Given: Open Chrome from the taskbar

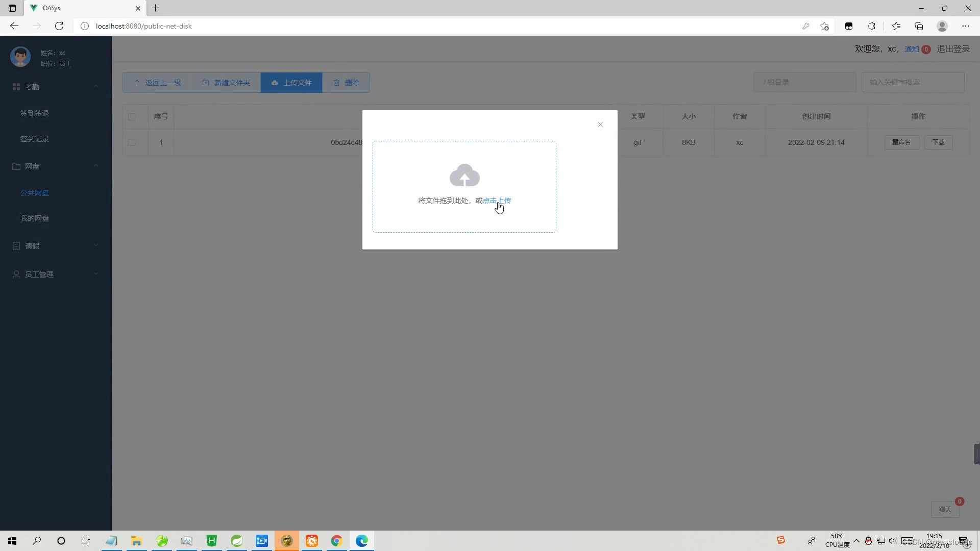Looking at the screenshot, I should click(336, 541).
